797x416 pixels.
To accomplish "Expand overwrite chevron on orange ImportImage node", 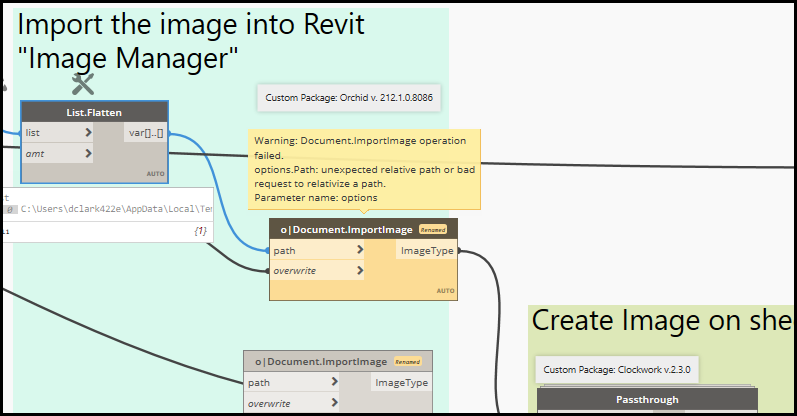I will pyautogui.click(x=360, y=271).
